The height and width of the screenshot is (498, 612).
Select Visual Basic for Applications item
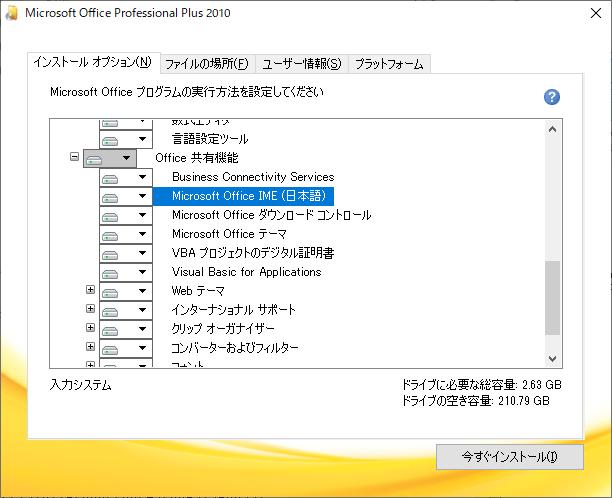pyautogui.click(x=246, y=272)
